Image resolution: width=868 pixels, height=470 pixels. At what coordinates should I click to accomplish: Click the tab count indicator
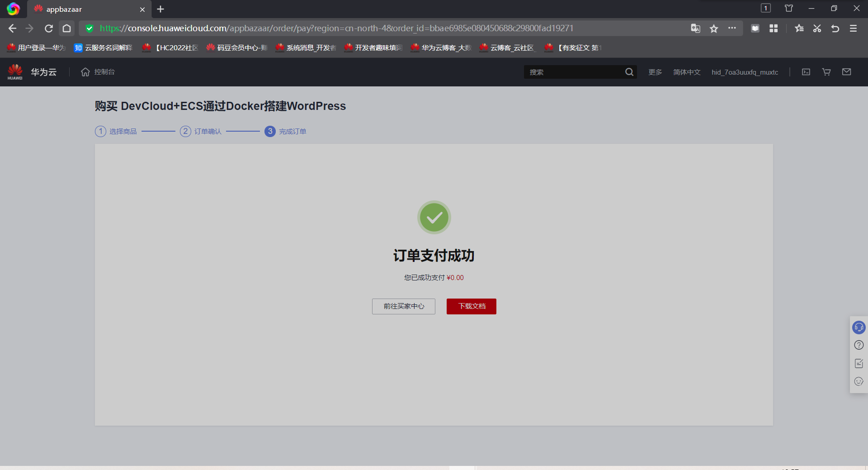tap(765, 8)
